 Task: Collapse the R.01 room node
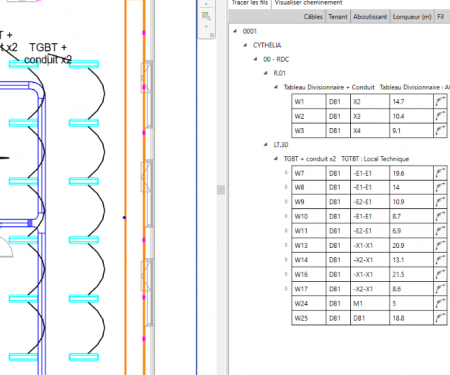266,73
